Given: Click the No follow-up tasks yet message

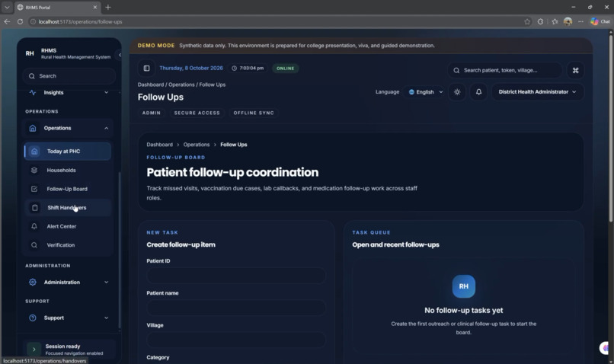Looking at the screenshot, I should [464, 311].
